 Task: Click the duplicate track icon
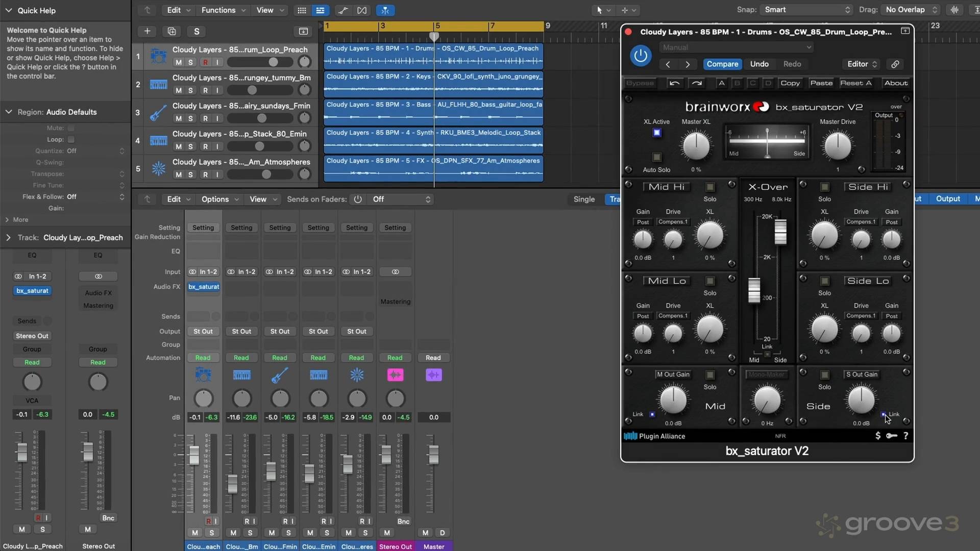(171, 32)
